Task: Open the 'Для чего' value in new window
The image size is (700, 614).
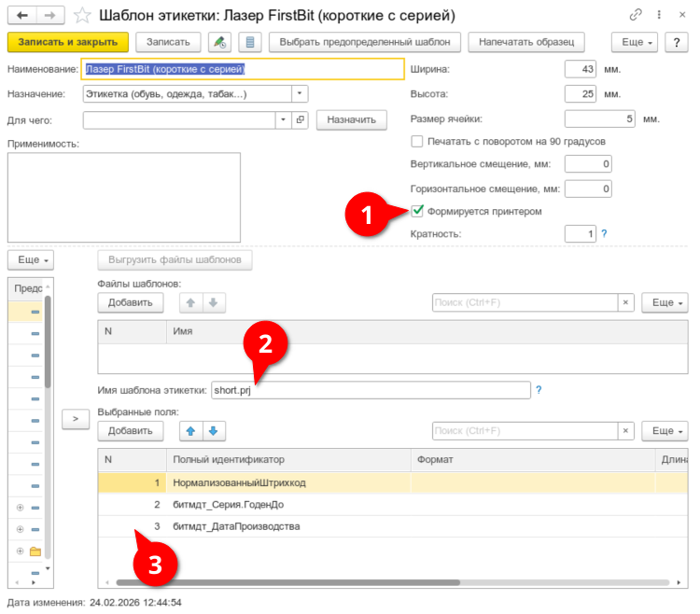Action: point(300,119)
